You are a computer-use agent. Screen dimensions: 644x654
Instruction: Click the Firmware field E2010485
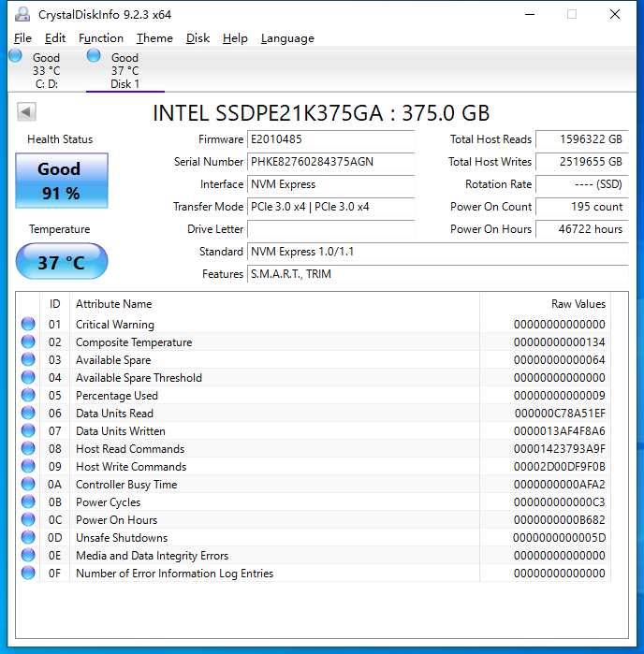pyautogui.click(x=331, y=139)
